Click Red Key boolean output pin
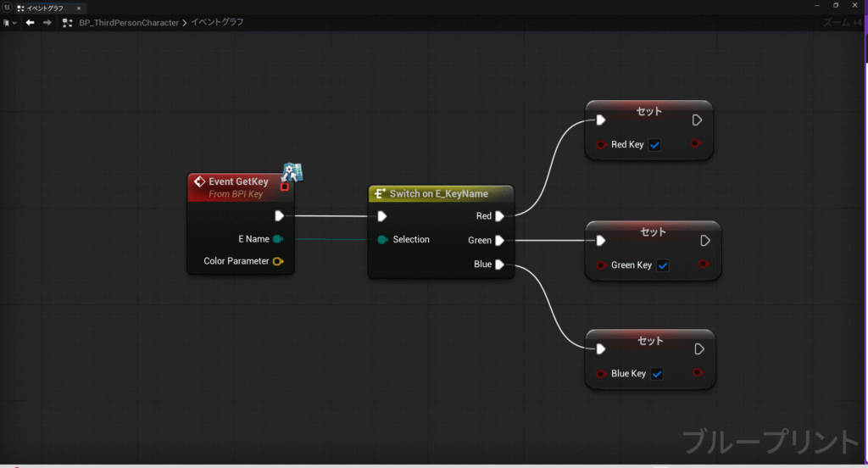The image size is (868, 468). [696, 143]
